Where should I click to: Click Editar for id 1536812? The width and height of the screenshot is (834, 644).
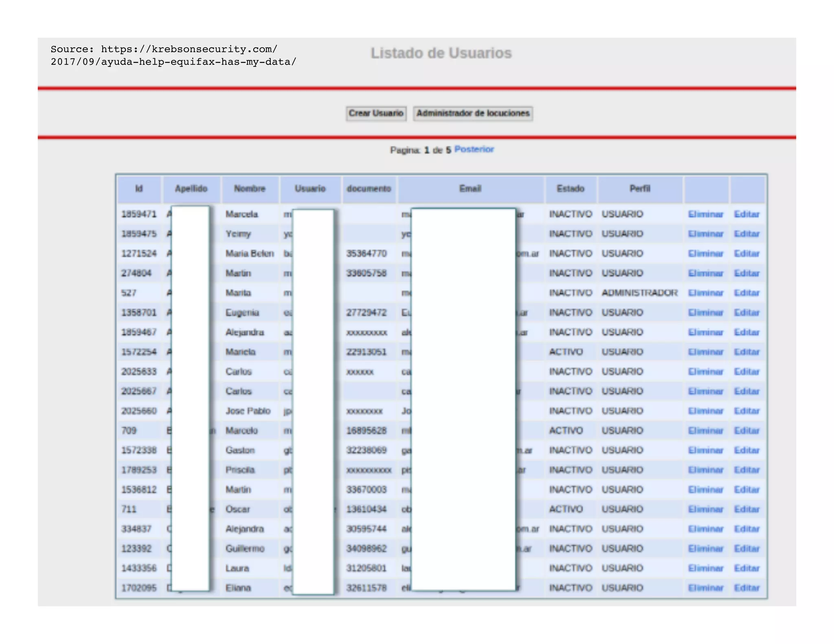coord(747,490)
